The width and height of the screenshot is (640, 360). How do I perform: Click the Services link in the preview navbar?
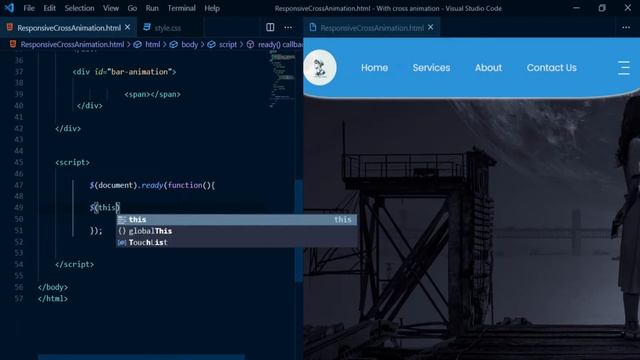(x=431, y=68)
